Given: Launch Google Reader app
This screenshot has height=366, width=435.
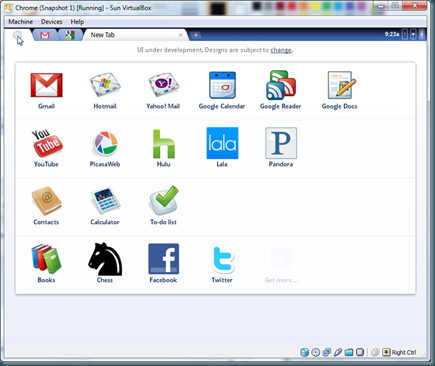Looking at the screenshot, I should [x=281, y=85].
